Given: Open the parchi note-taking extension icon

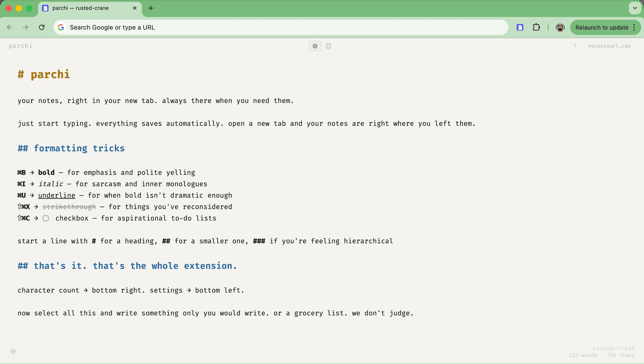Looking at the screenshot, I should pos(520,27).
